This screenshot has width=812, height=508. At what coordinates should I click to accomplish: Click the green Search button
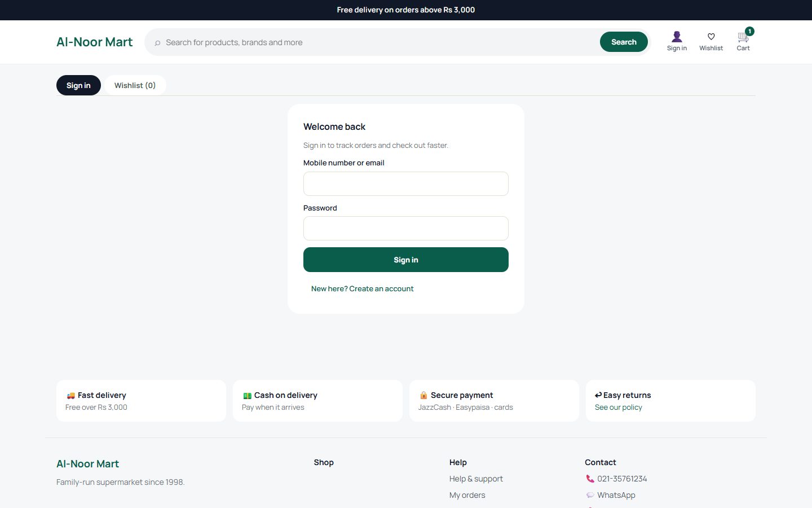[624, 42]
